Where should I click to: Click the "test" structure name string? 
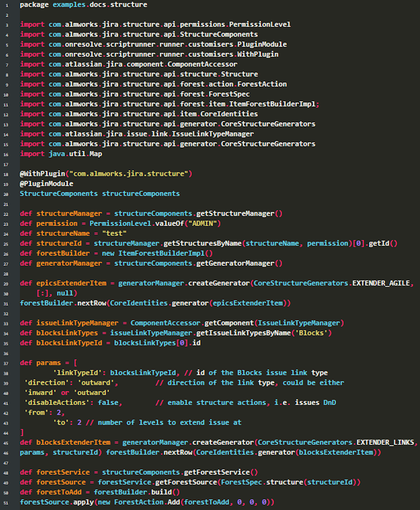coord(114,233)
